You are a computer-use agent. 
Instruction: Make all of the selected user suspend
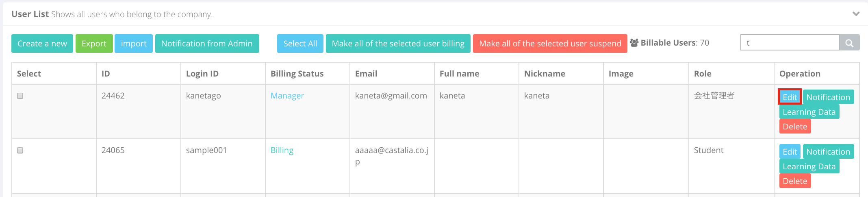point(550,44)
